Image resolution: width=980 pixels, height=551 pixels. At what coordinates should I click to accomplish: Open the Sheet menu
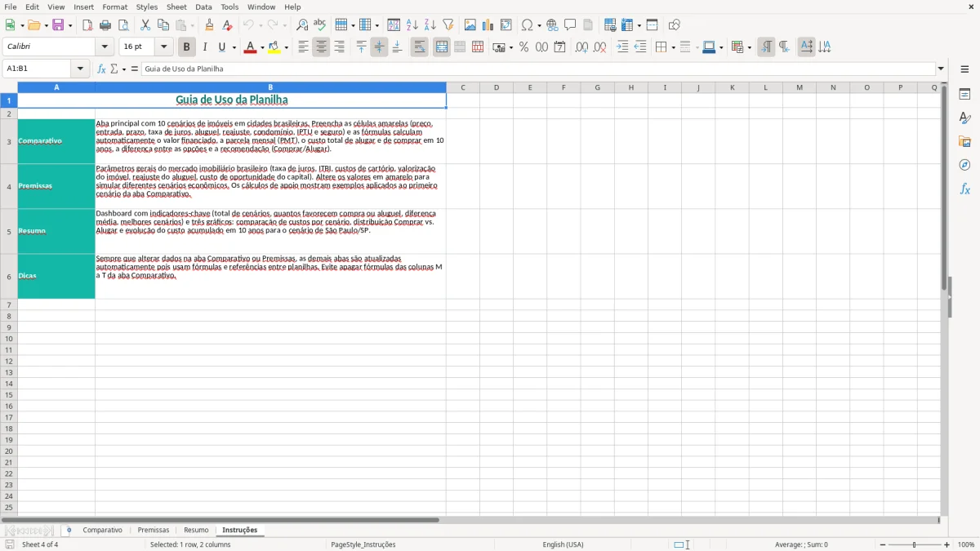(176, 7)
